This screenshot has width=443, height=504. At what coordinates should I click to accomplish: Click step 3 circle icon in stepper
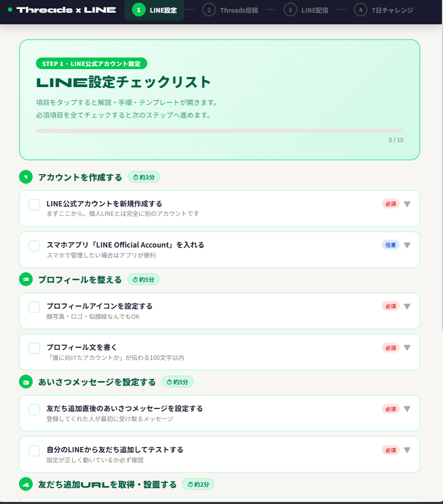(290, 9)
